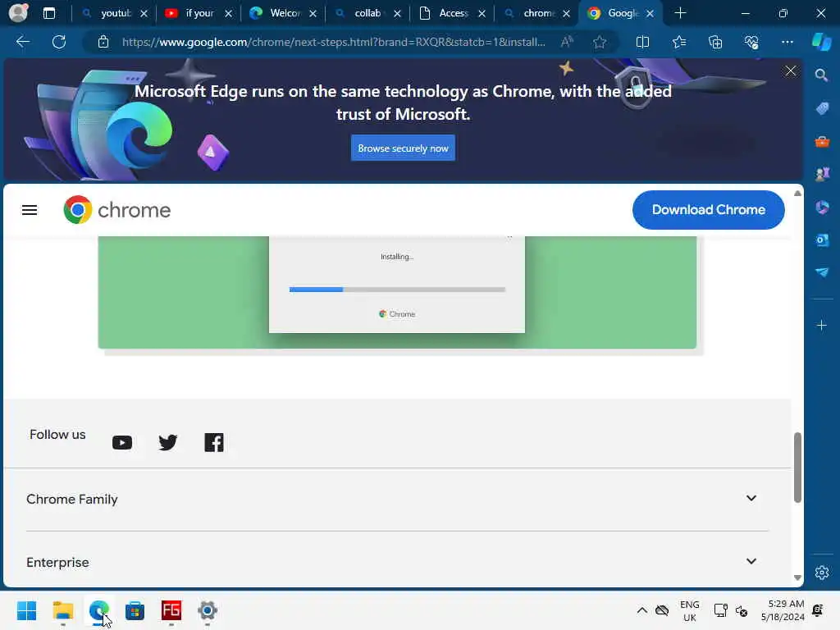The image size is (840, 630).
Task: Click ENG UK language indicator
Action: click(689, 610)
